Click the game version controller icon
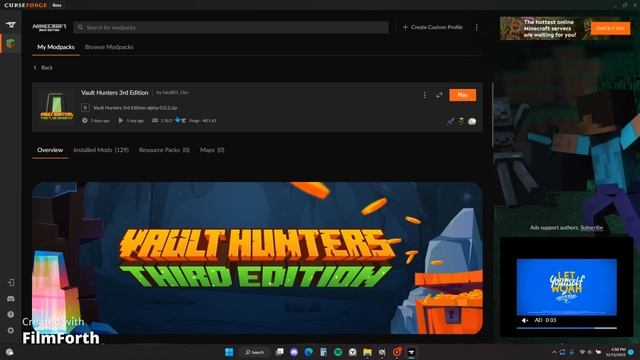Viewport: 640px width, 360px height. [155, 120]
